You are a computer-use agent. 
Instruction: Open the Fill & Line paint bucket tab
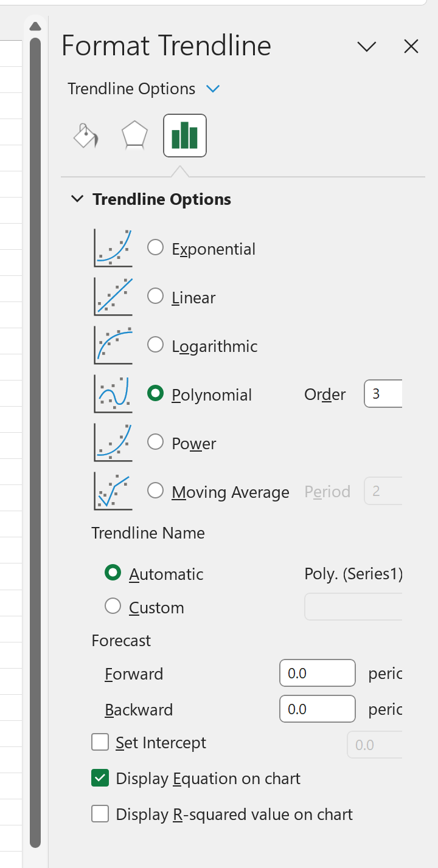pyautogui.click(x=86, y=136)
